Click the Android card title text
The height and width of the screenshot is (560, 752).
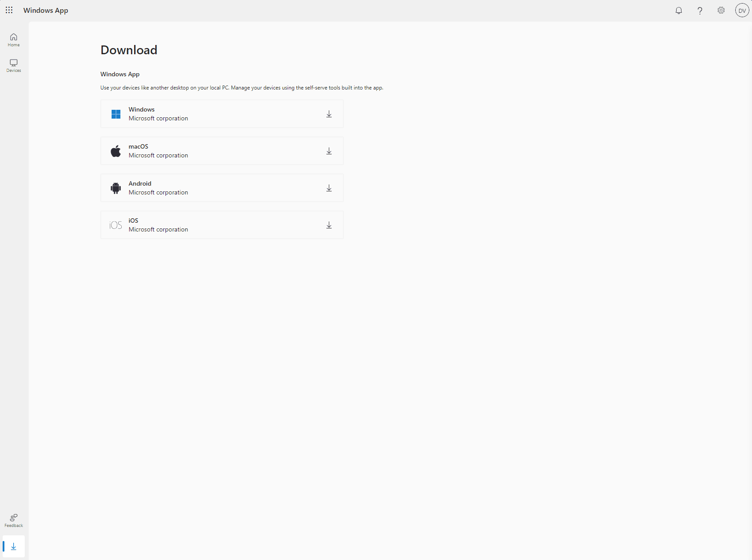140,183
